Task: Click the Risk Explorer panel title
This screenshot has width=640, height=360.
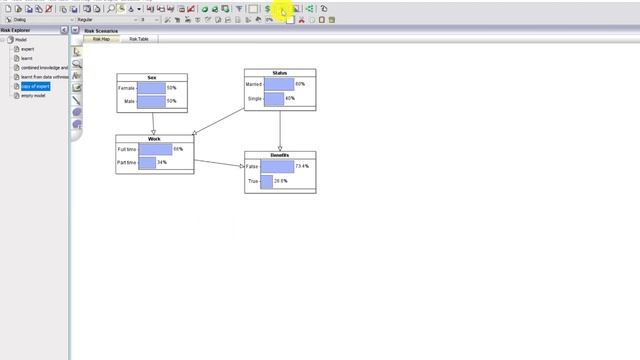Action: point(16,30)
